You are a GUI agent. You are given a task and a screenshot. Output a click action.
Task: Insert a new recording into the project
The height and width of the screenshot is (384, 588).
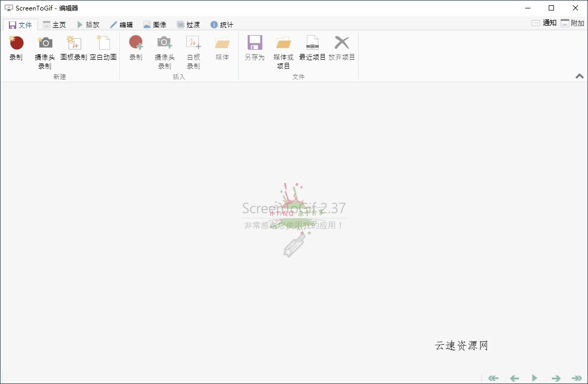click(136, 50)
